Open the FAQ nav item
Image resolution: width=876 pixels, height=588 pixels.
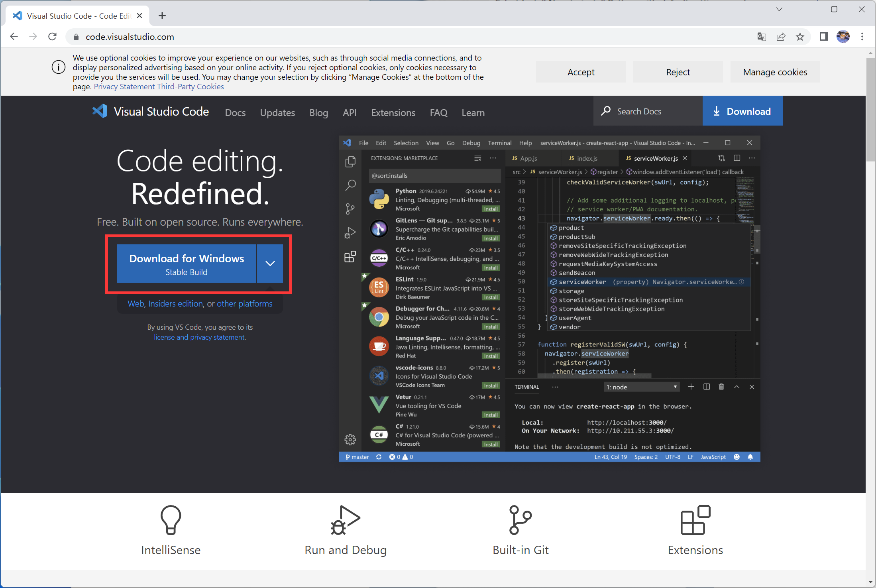click(438, 113)
